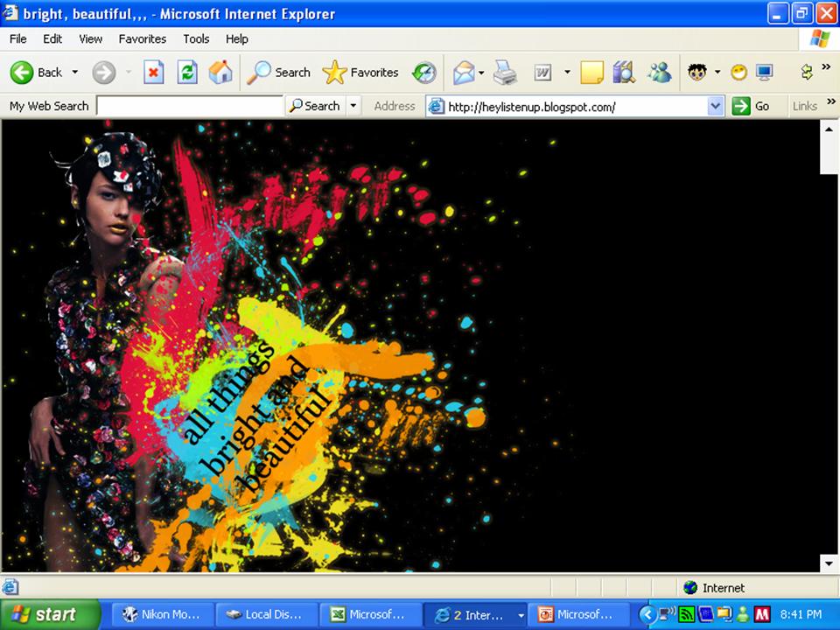Image resolution: width=840 pixels, height=630 pixels.
Task: Click the IE page icon in status bar
Action: coord(10,588)
